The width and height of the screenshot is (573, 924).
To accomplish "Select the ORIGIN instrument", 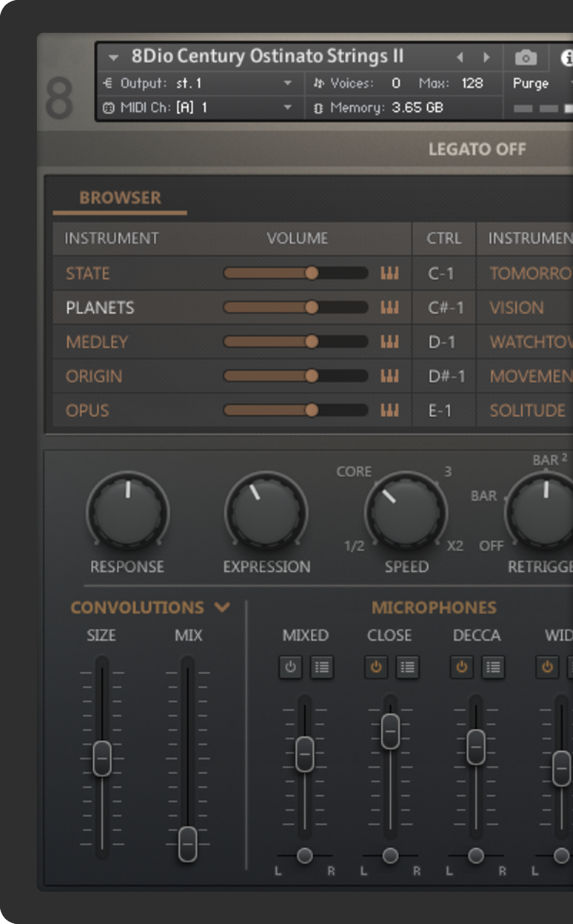I will [94, 376].
